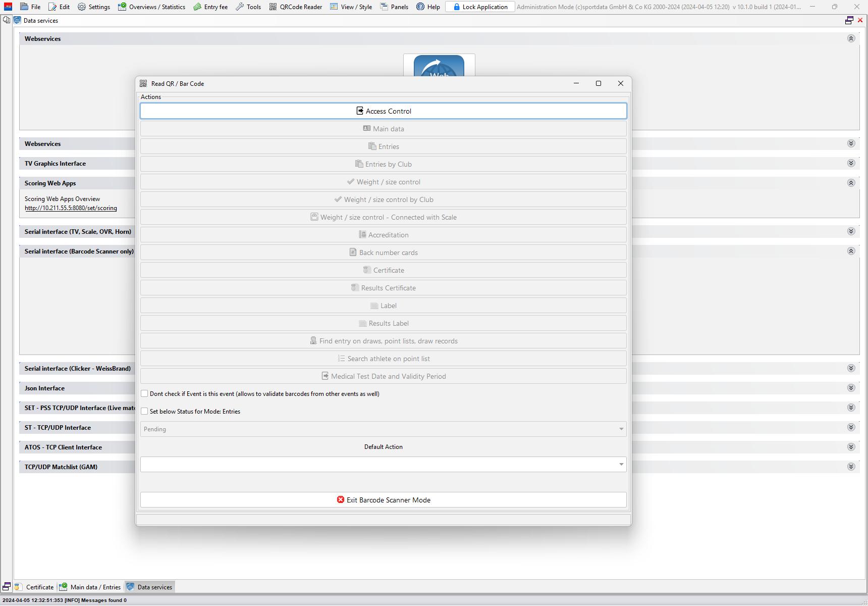Switch to Main data / Entries tab
The width and height of the screenshot is (868, 606).
pos(91,587)
